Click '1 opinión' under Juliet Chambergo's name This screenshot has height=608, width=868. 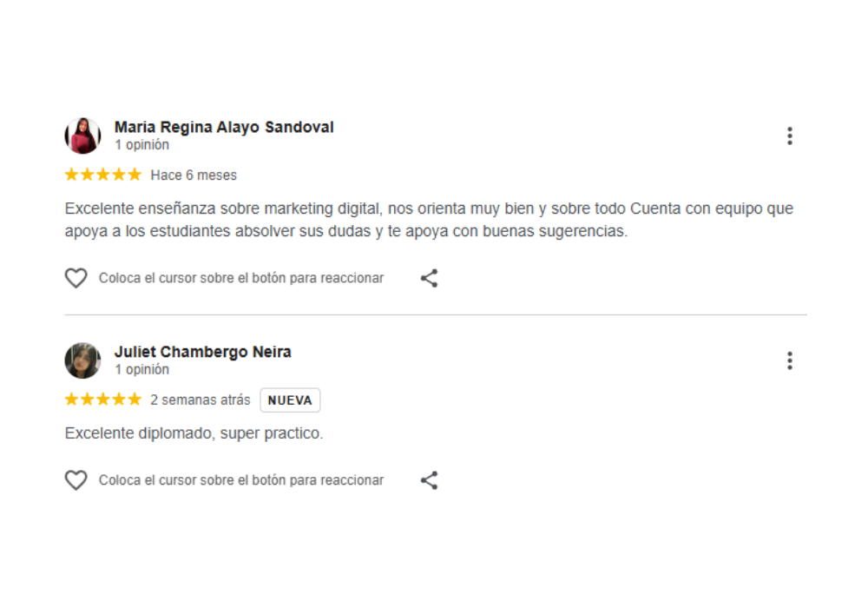(141, 370)
